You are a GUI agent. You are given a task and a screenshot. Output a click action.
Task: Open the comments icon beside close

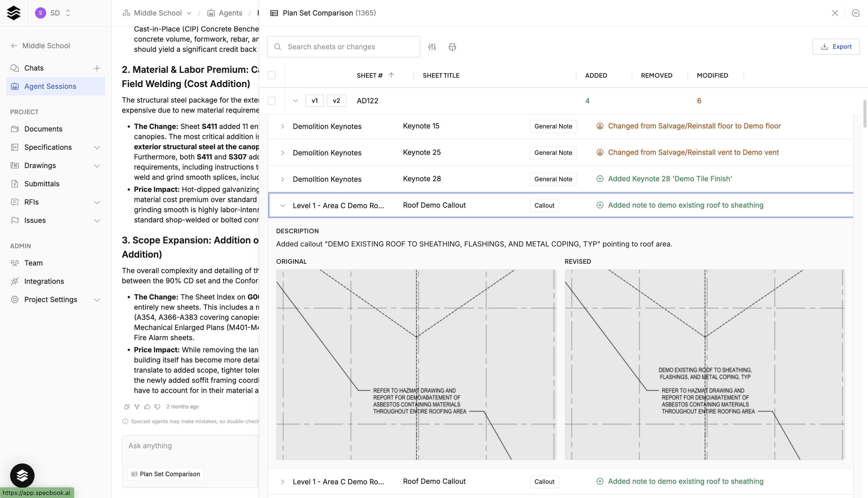pos(855,13)
